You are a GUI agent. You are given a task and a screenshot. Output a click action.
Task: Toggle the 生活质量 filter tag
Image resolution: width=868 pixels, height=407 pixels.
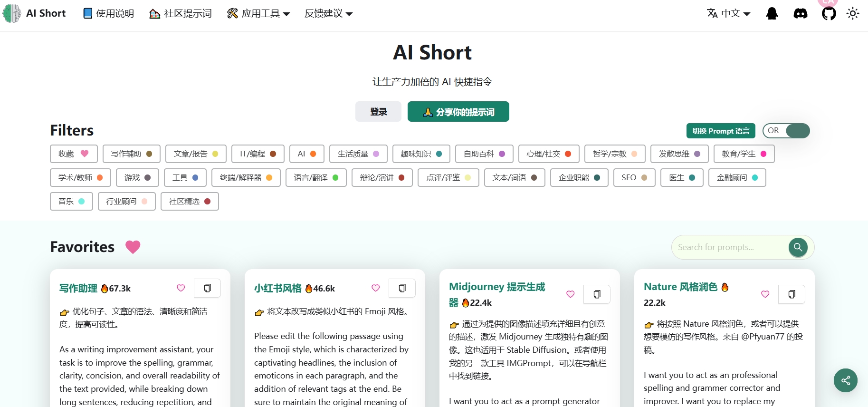[x=358, y=154]
